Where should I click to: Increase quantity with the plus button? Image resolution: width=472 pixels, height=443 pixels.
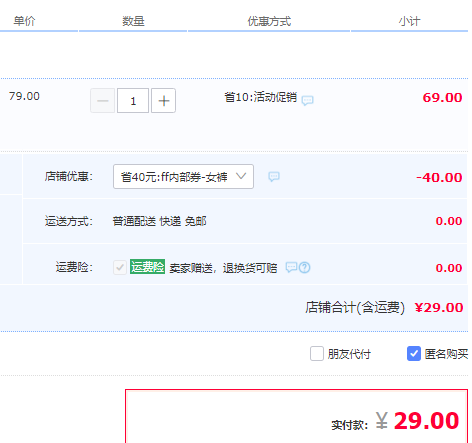[163, 101]
